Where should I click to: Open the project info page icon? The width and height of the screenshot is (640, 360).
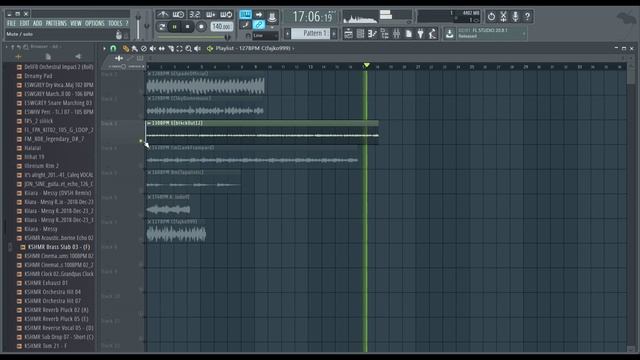pyautogui.click(x=409, y=34)
